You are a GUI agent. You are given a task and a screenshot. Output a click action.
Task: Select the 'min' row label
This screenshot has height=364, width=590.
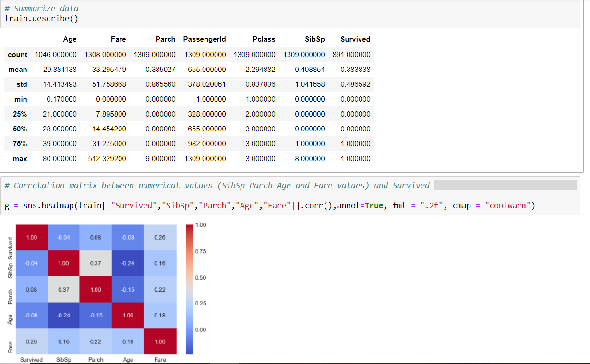21,99
